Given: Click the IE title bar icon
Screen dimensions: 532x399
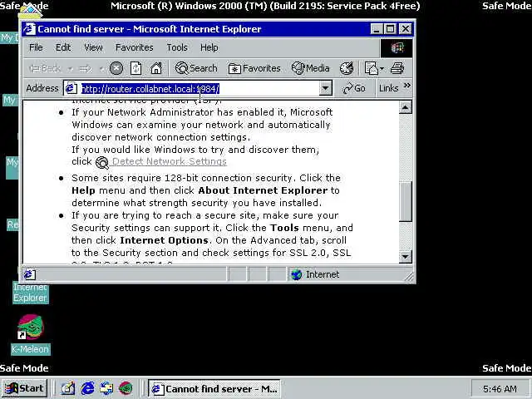Looking at the screenshot, I should tap(30, 29).
